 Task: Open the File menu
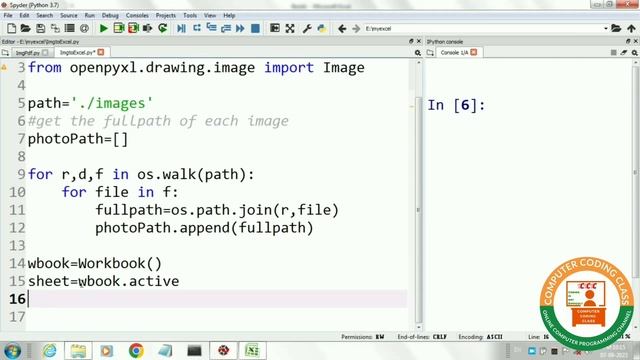[x=8, y=16]
